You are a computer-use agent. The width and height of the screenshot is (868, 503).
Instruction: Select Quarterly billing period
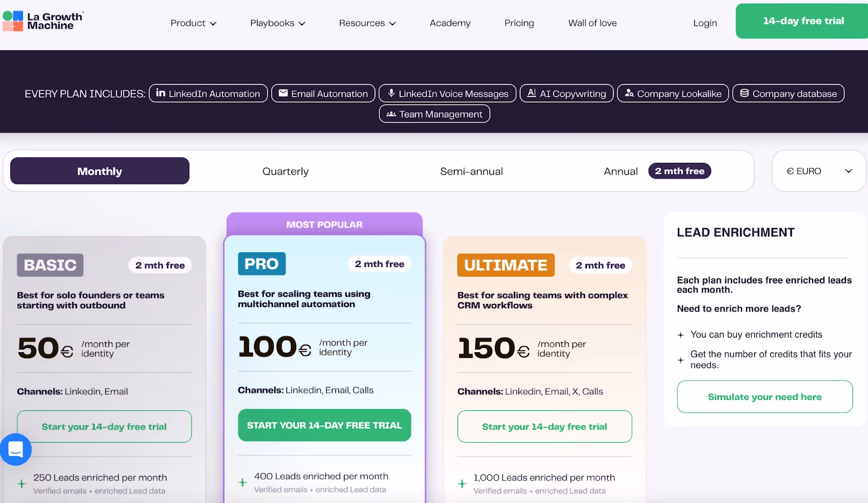285,171
